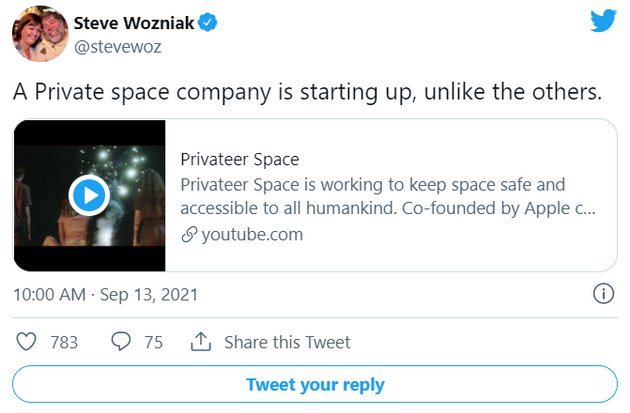Open Steve Wozniak's profile picture

pyautogui.click(x=40, y=35)
